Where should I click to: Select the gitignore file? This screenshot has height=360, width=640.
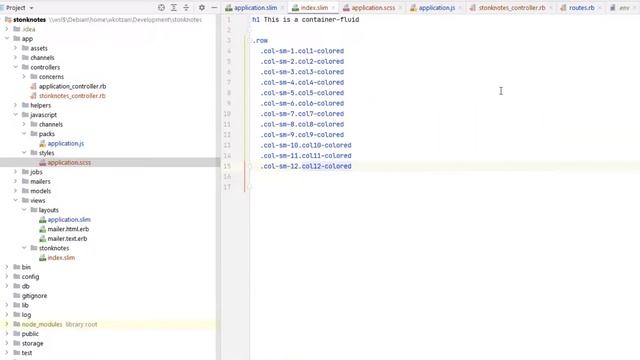[34, 296]
